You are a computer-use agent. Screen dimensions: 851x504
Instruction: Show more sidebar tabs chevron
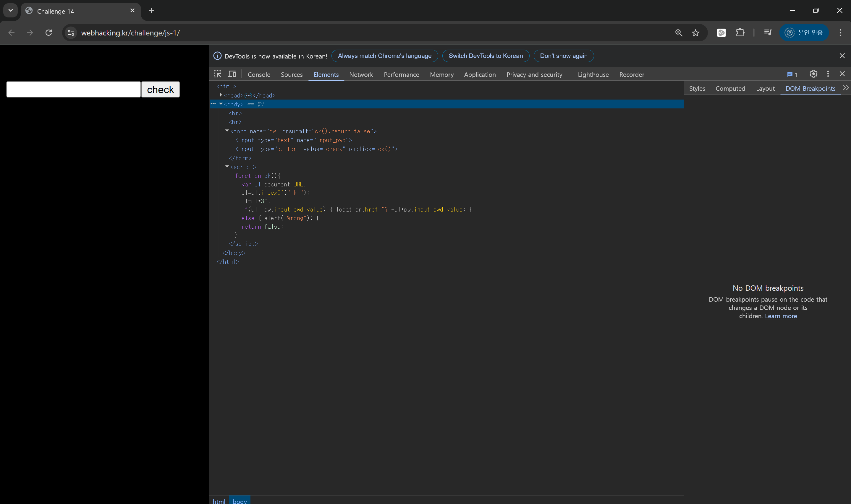(x=846, y=88)
